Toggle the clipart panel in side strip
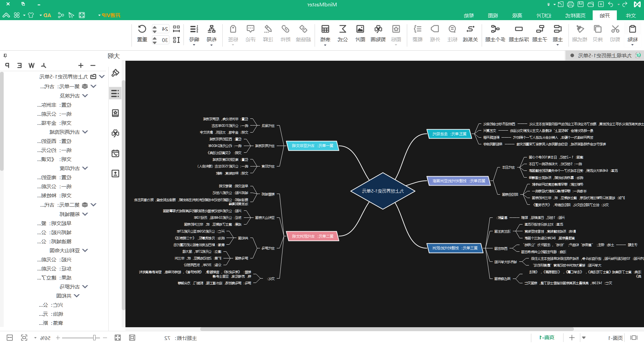Viewport: 644px width, 344px height. click(115, 133)
